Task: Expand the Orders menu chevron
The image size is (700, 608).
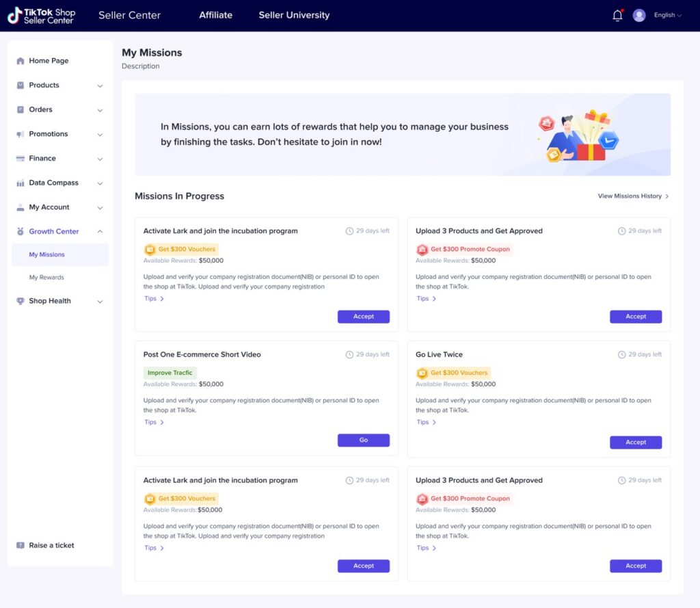Action: [x=100, y=110]
